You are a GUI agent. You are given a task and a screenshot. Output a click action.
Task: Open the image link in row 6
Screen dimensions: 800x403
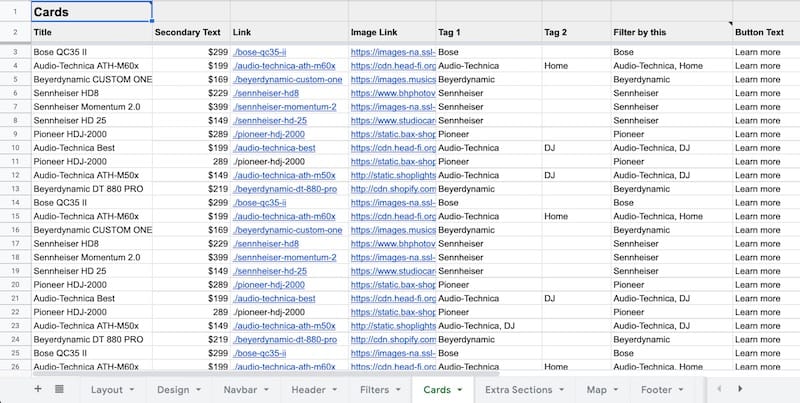[393, 93]
